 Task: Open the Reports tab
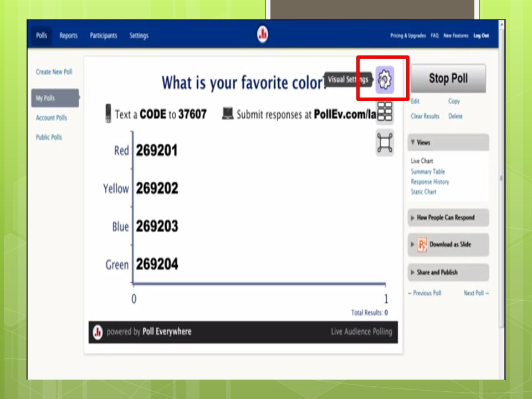(x=68, y=35)
